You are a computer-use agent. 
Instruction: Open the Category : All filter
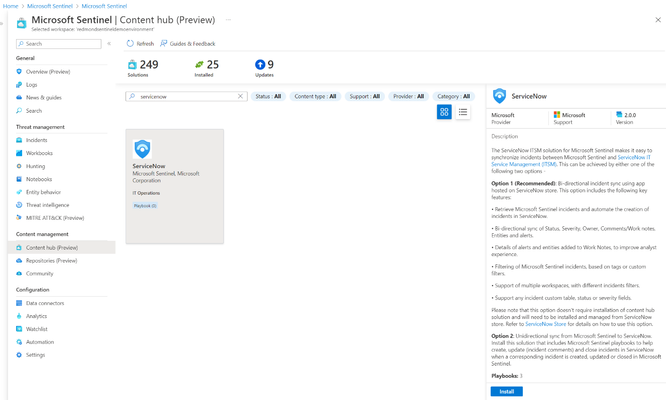(x=454, y=96)
